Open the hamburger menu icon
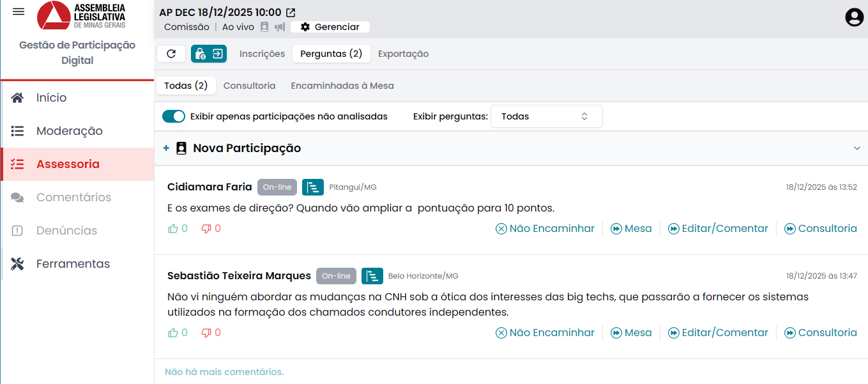The height and width of the screenshot is (384, 868). [x=19, y=12]
